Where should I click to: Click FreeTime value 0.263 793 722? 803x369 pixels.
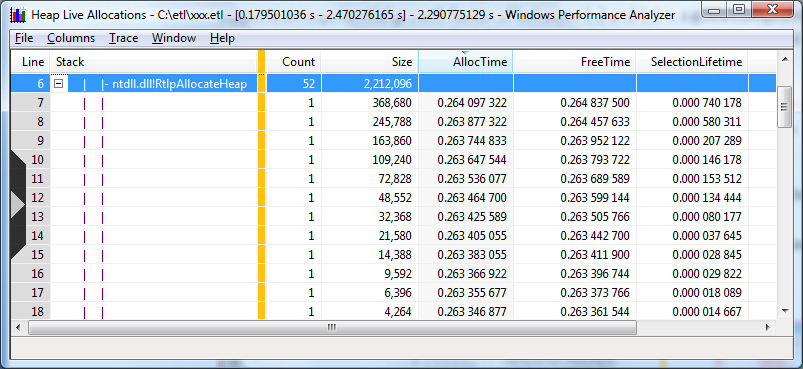point(595,160)
